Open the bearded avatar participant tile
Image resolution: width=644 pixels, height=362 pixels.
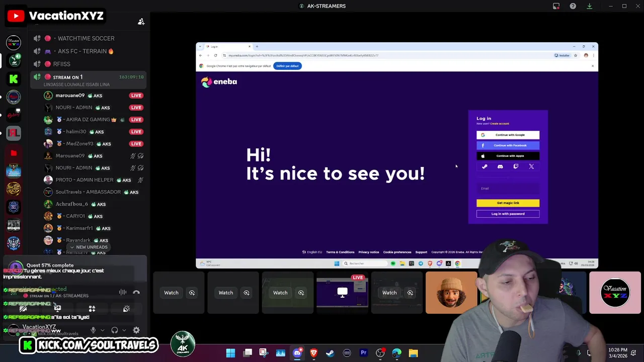[x=451, y=293]
